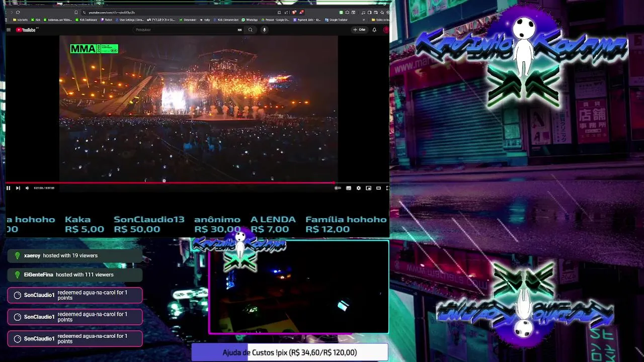
Task: Focus the YouTube Pesquisar search field
Action: 185,30
